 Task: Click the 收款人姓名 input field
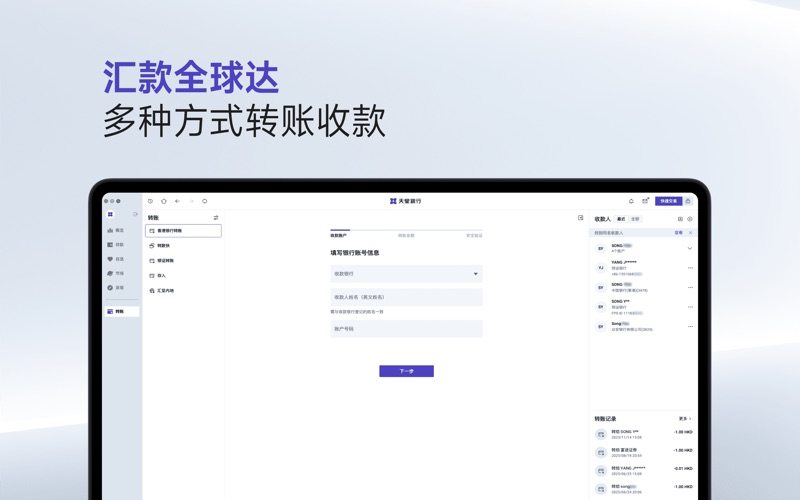pyautogui.click(x=406, y=297)
